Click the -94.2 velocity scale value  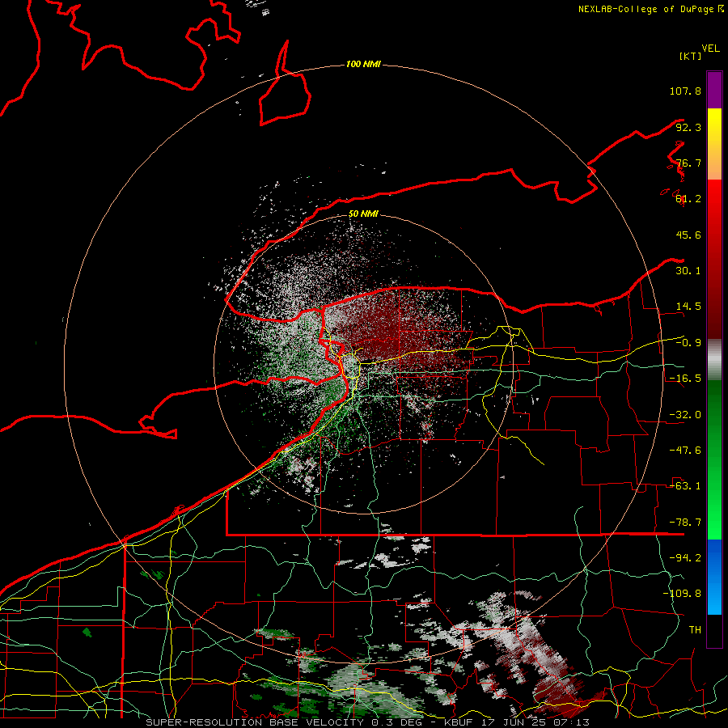coord(685,558)
